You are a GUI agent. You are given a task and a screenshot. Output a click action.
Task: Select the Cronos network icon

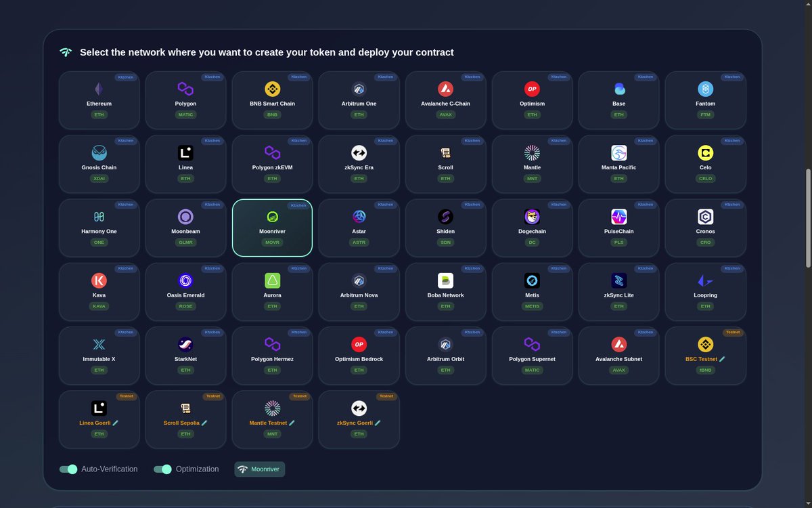tap(705, 217)
